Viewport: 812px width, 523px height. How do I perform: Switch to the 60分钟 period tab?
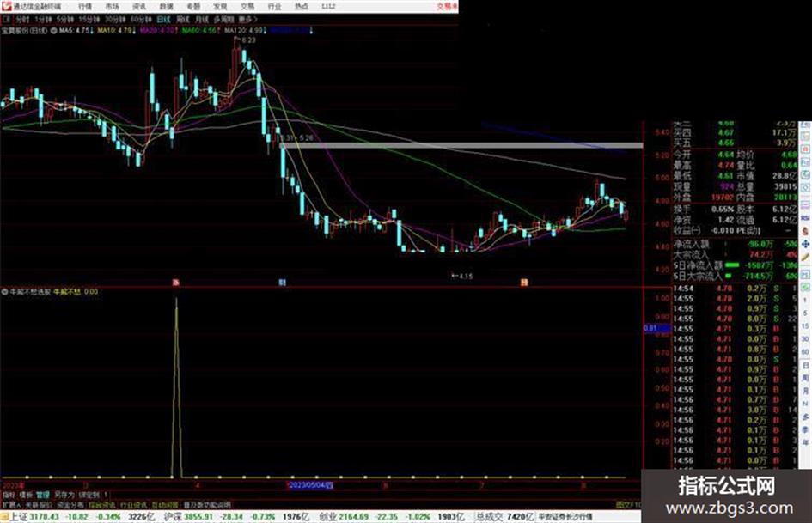click(141, 20)
